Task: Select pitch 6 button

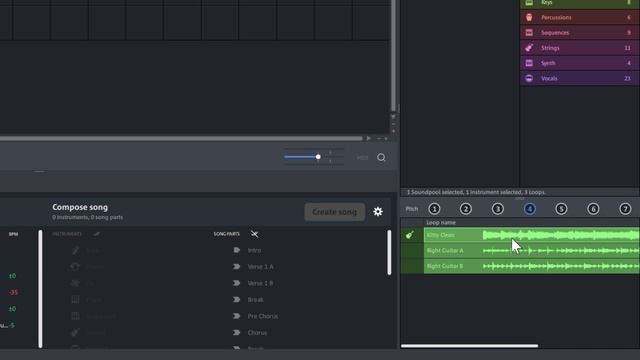Action: (593, 209)
